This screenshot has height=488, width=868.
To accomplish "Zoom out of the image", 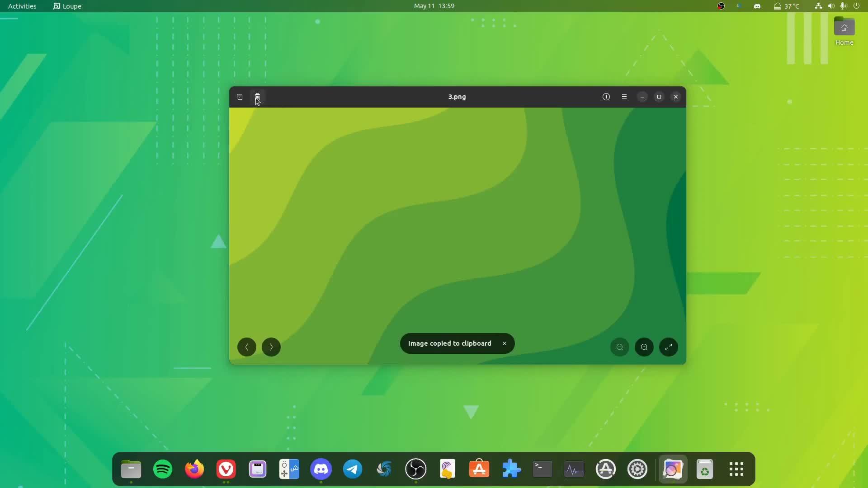I will pyautogui.click(x=619, y=347).
